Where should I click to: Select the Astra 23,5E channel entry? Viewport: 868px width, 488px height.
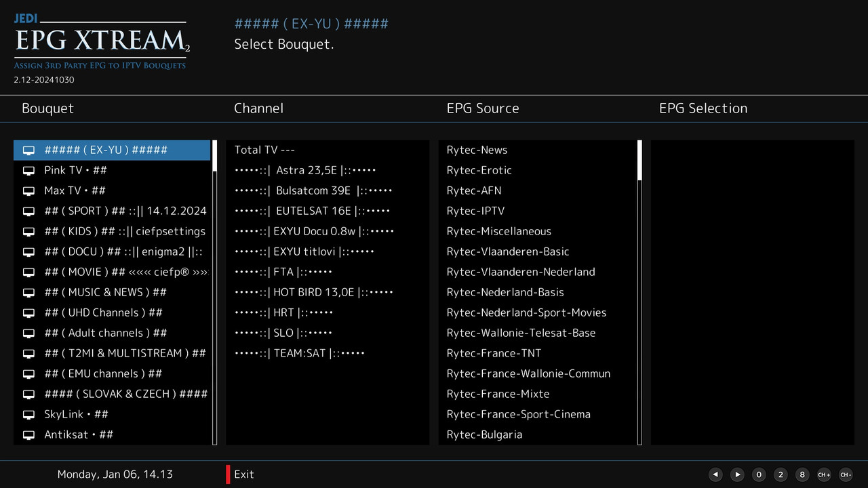(x=328, y=170)
